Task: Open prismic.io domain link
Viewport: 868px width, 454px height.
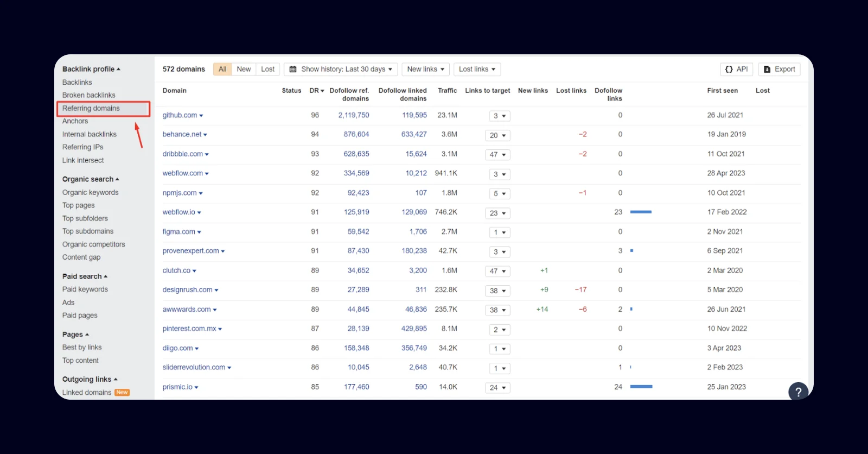Action: click(x=178, y=387)
